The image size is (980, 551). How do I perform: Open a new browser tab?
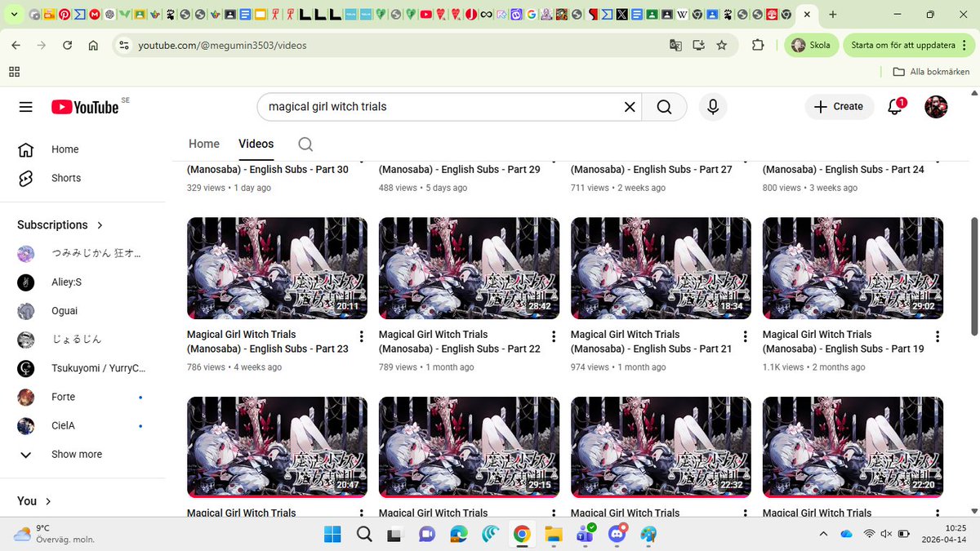(832, 15)
